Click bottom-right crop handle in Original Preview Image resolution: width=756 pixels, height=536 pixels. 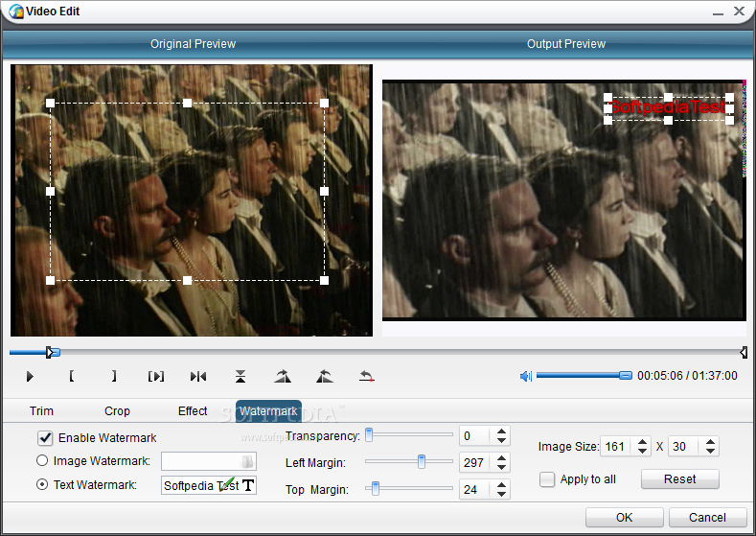pos(325,280)
